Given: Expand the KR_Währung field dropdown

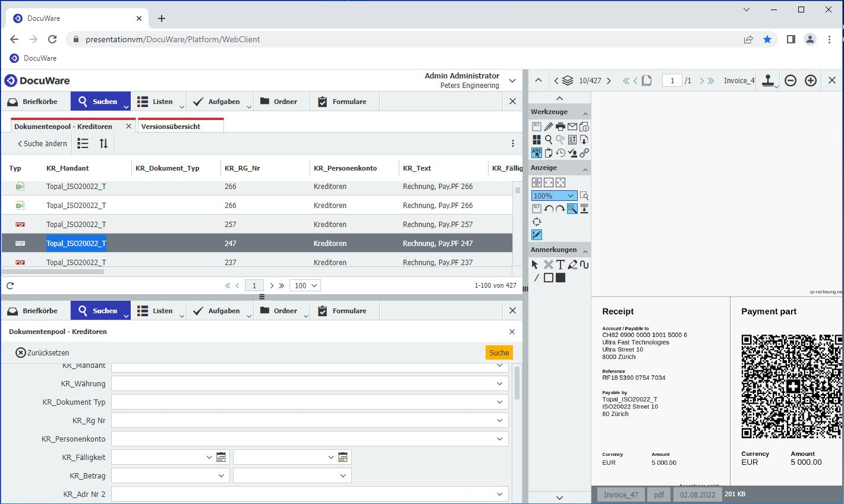Looking at the screenshot, I should [x=499, y=384].
